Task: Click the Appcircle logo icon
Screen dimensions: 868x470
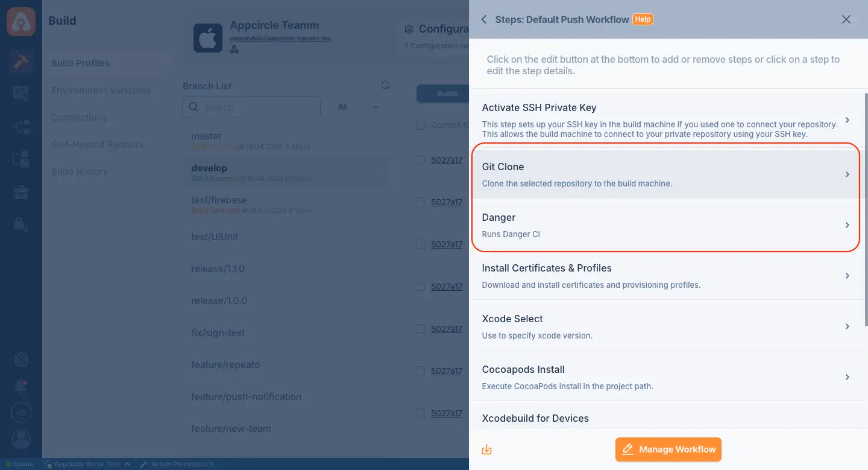Action: click(x=21, y=22)
